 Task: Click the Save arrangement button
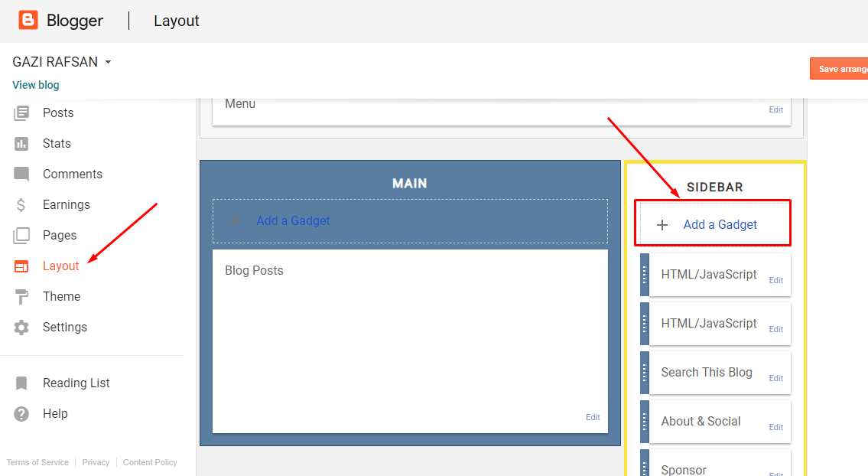coord(839,69)
